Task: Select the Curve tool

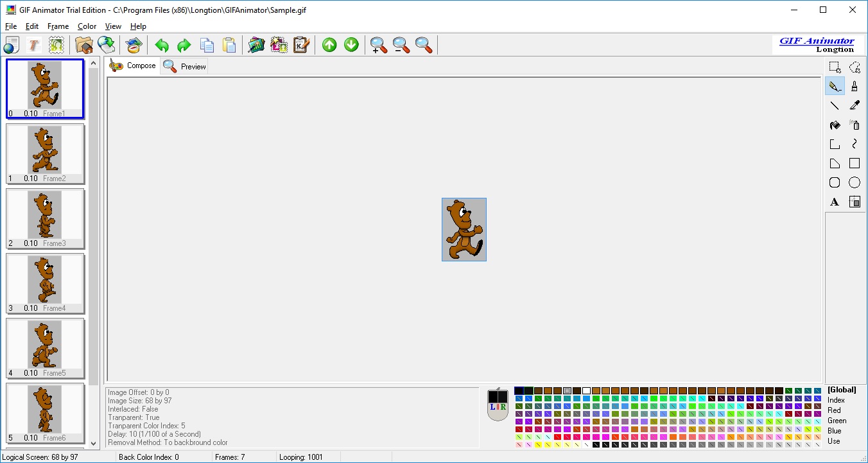Action: pyautogui.click(x=855, y=144)
